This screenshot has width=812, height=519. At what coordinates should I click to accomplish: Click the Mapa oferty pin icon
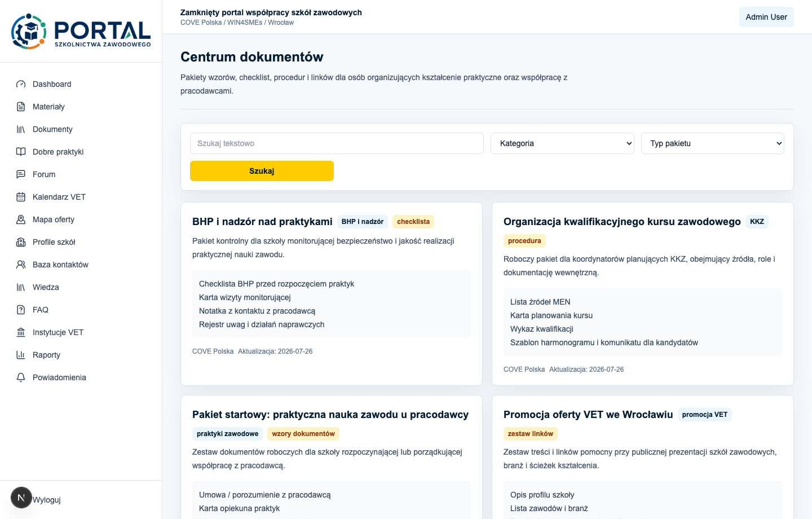click(21, 219)
